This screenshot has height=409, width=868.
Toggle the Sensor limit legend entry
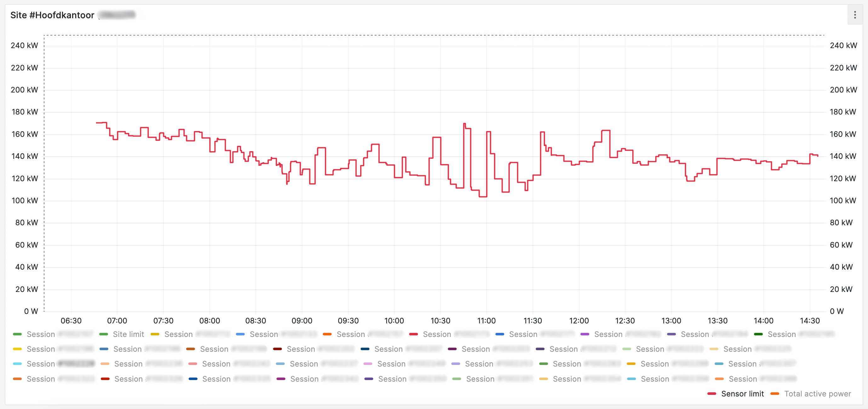742,394
